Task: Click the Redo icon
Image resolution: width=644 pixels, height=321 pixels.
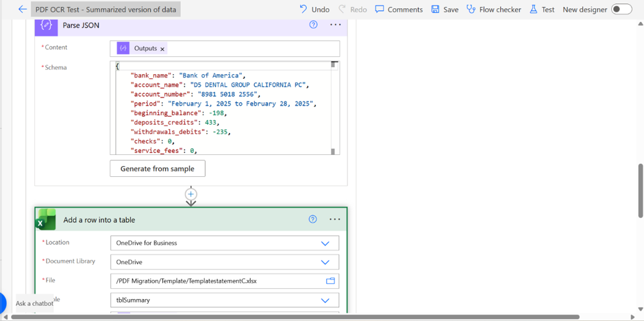Action: coord(342,9)
